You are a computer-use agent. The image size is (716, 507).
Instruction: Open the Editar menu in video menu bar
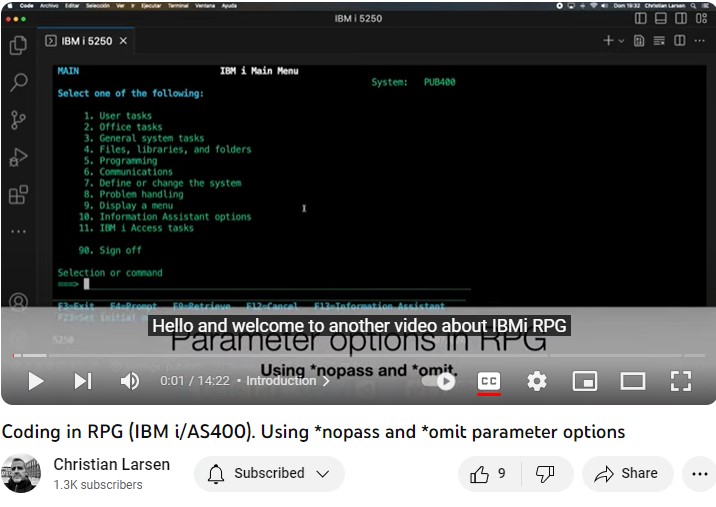(x=72, y=6)
